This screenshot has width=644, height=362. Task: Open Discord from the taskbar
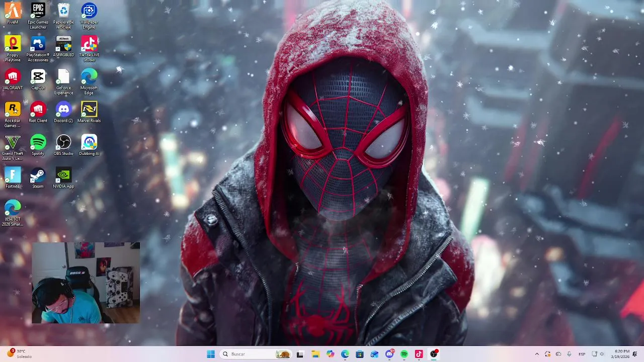tap(389, 354)
